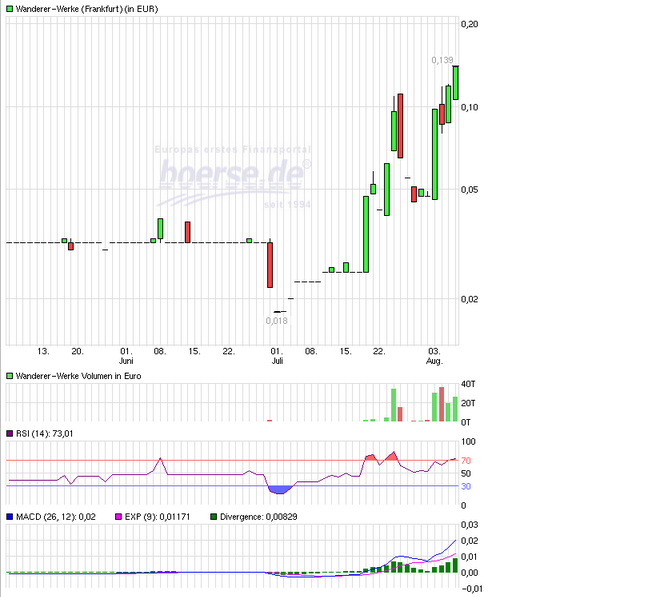Click the RSI (14): 73,01 label
This screenshot has width=656, height=597.
(45, 434)
